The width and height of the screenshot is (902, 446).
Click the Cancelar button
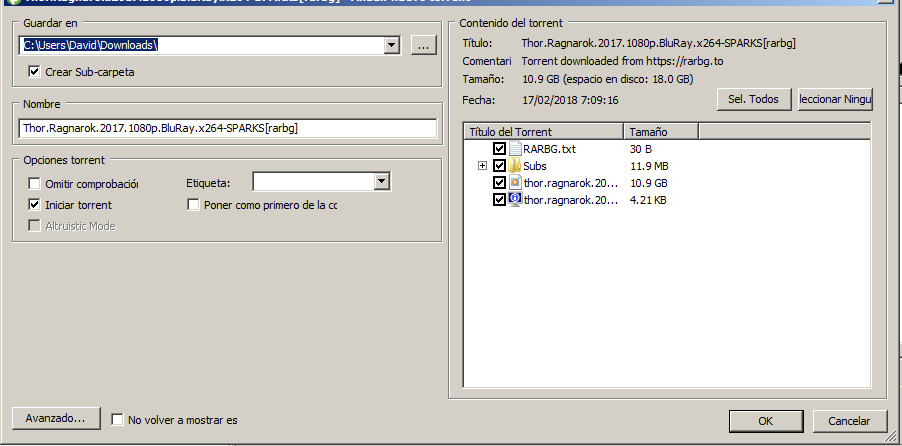849,421
